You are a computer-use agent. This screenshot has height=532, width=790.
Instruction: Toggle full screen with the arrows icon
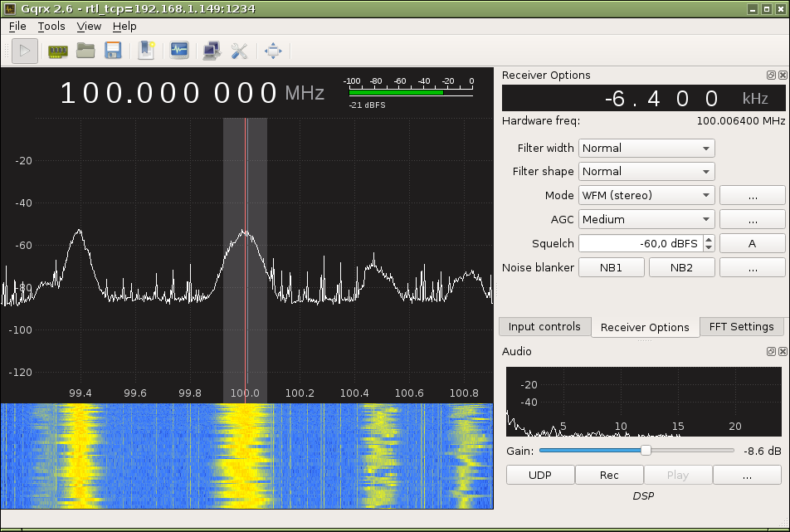[273, 51]
